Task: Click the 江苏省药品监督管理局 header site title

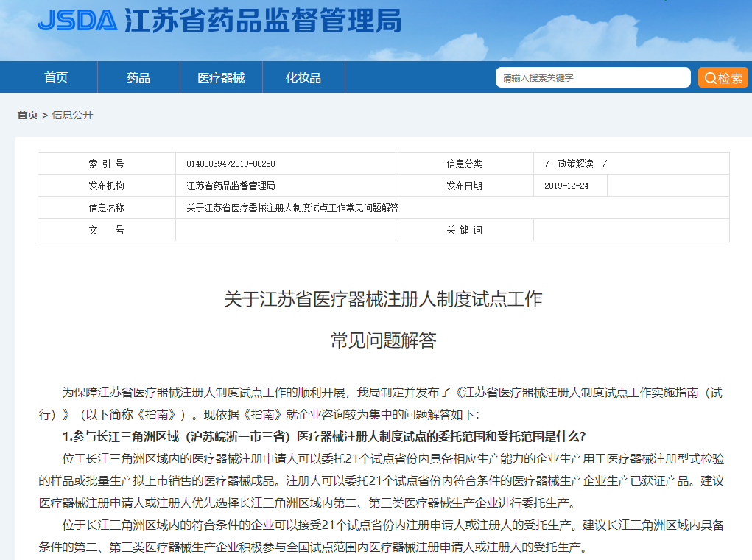Action: pos(263,21)
